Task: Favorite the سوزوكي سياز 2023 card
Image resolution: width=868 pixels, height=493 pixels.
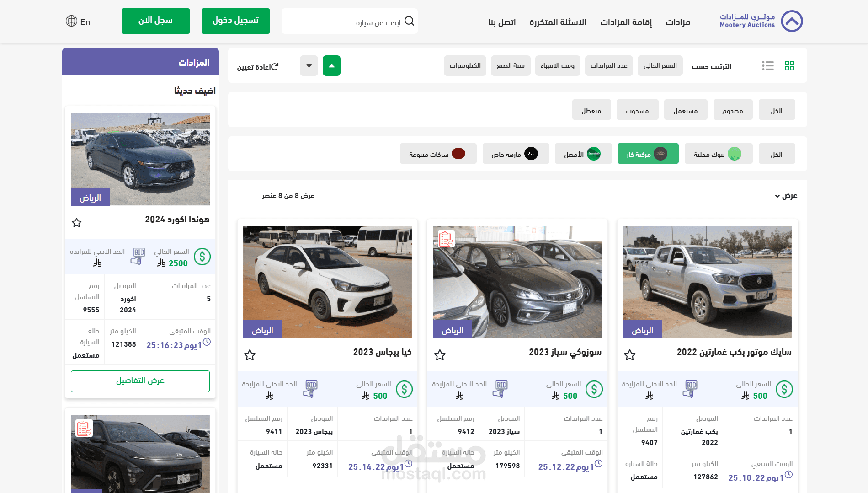Action: point(440,355)
